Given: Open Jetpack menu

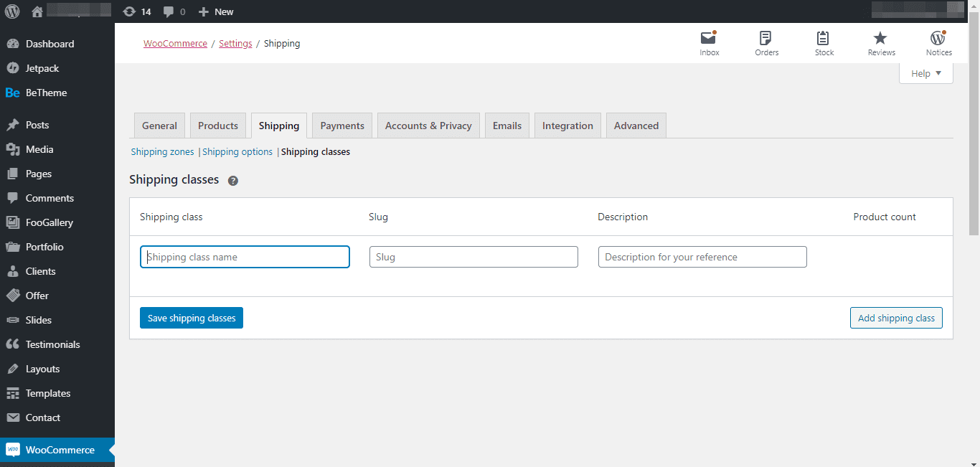Looking at the screenshot, I should coord(57,68).
